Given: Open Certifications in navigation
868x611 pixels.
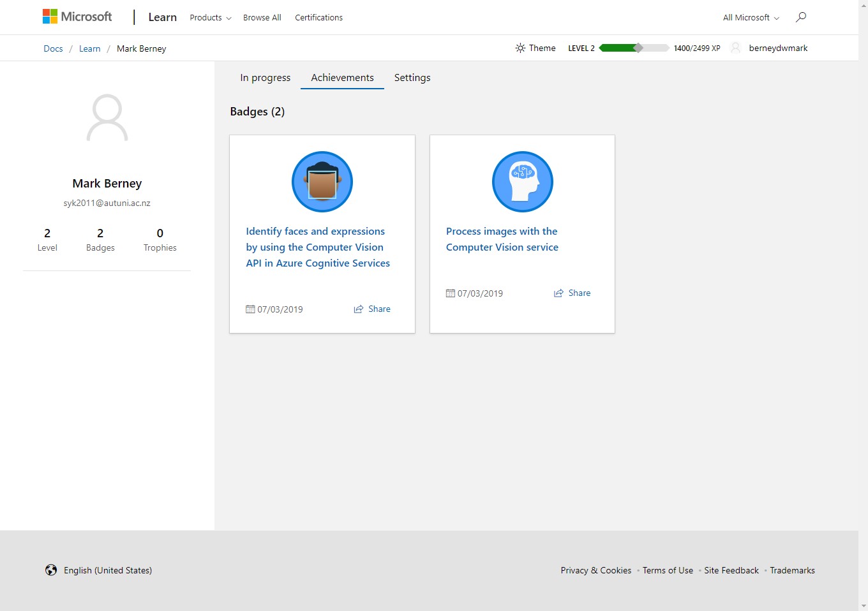Looking at the screenshot, I should tap(319, 17).
